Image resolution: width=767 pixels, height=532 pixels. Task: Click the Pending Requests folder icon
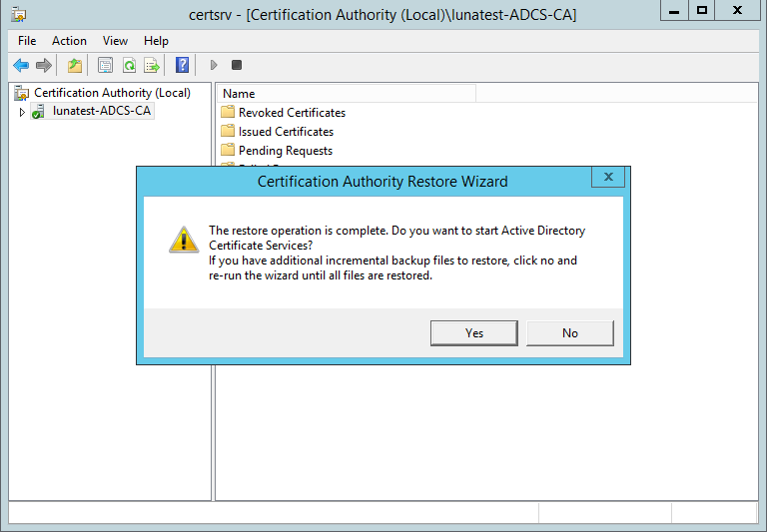click(x=228, y=150)
